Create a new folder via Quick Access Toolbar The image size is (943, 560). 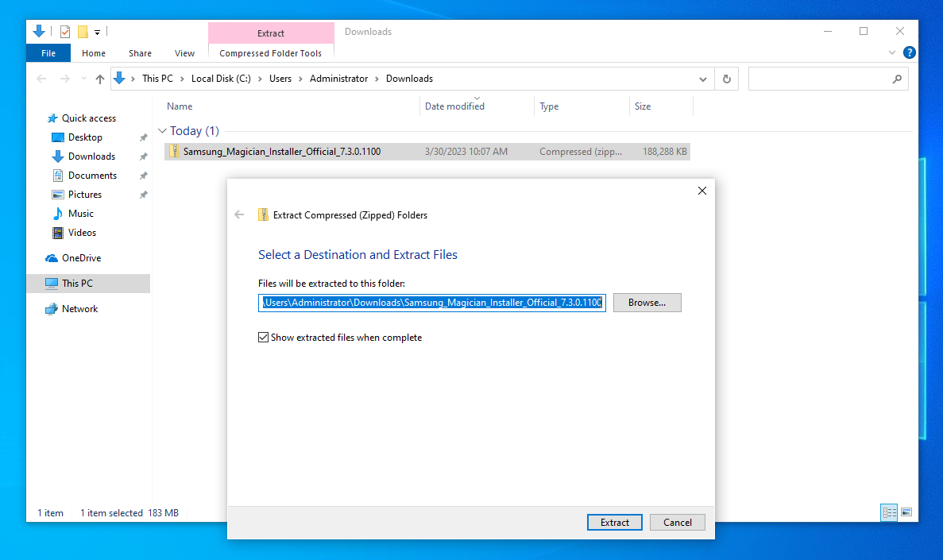[83, 31]
